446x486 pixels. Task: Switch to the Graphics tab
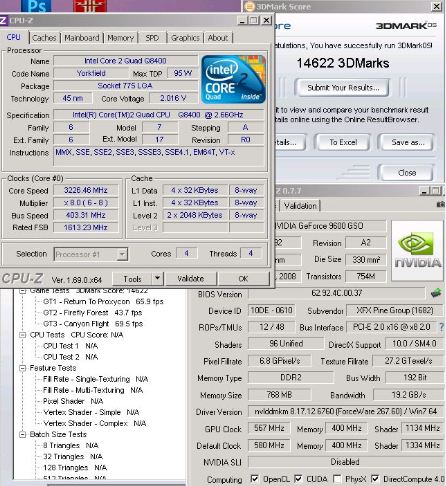185,38
